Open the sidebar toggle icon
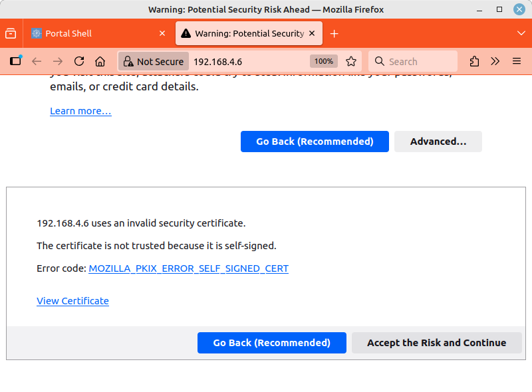Screen dimensions: 532x392 coord(15,61)
